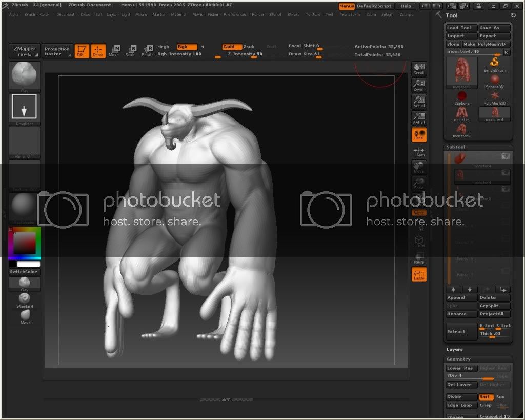Open the brush picker from the large Clay thumbnail

25,77
